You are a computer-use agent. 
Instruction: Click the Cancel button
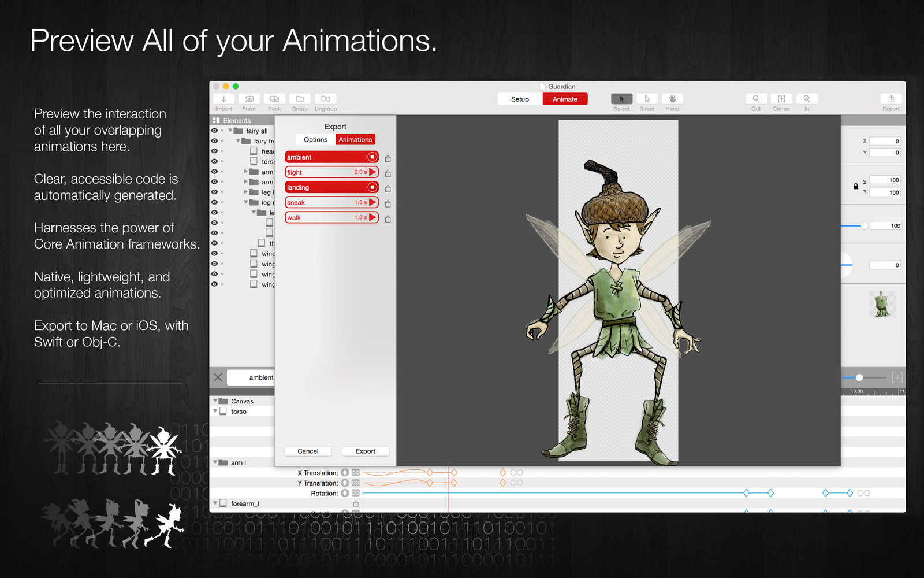tap(308, 451)
